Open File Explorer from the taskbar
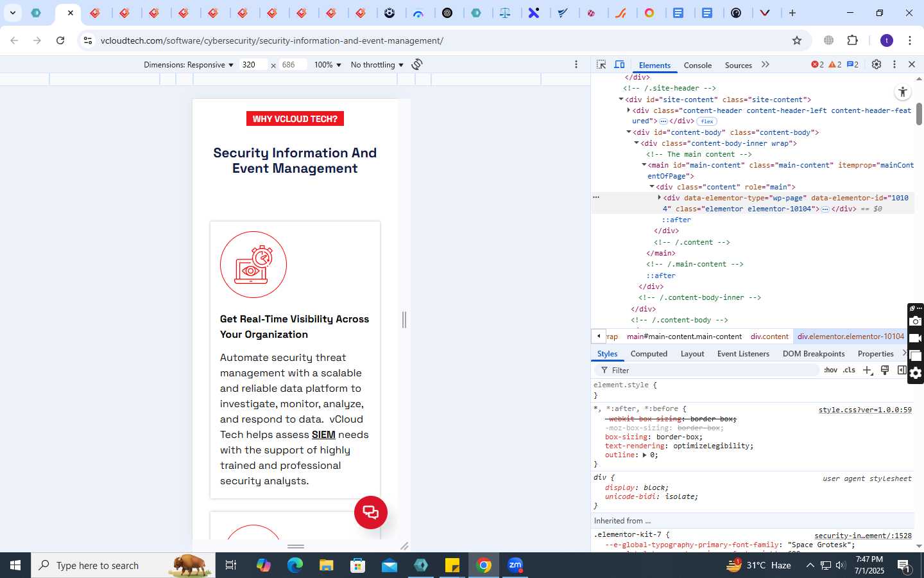 click(x=327, y=565)
